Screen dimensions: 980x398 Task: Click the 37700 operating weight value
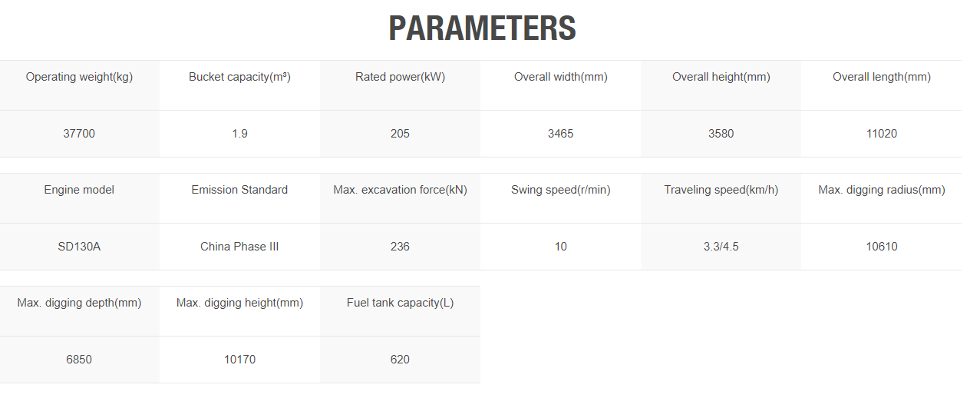coord(80,134)
